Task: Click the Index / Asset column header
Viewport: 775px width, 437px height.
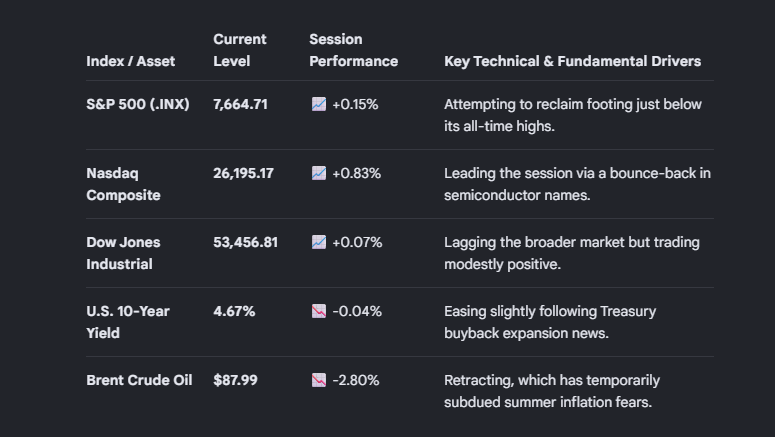Action: (x=130, y=61)
